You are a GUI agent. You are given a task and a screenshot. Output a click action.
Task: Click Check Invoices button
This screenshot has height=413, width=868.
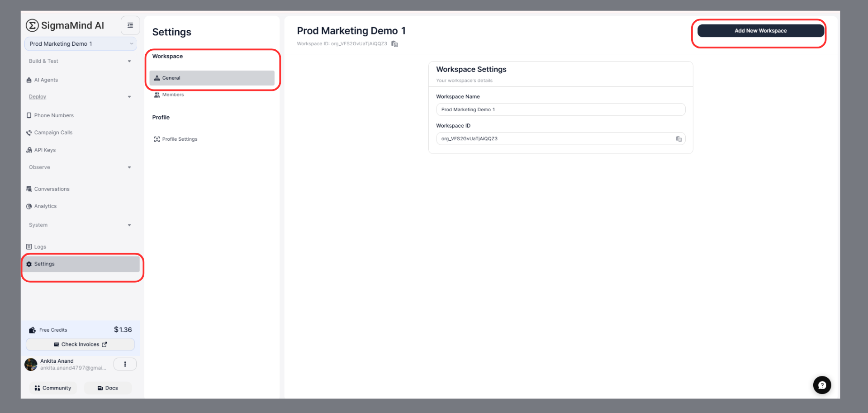81,344
